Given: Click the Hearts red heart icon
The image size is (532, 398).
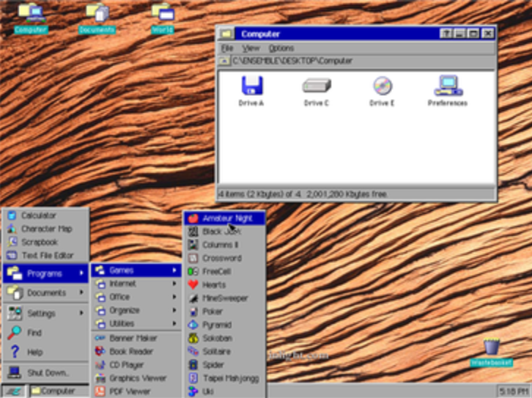Looking at the screenshot, I should (x=193, y=284).
